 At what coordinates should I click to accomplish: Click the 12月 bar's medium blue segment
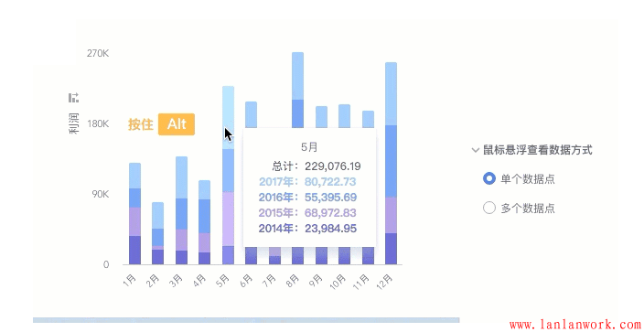coord(391,162)
